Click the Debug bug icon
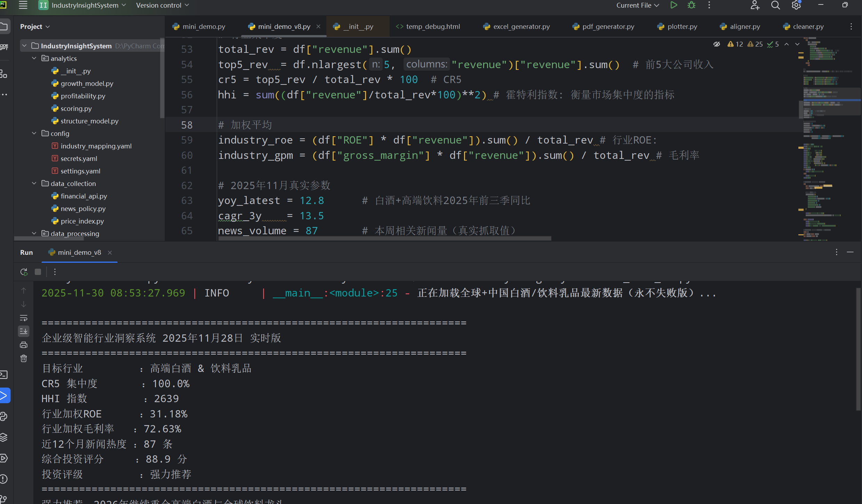 point(691,5)
